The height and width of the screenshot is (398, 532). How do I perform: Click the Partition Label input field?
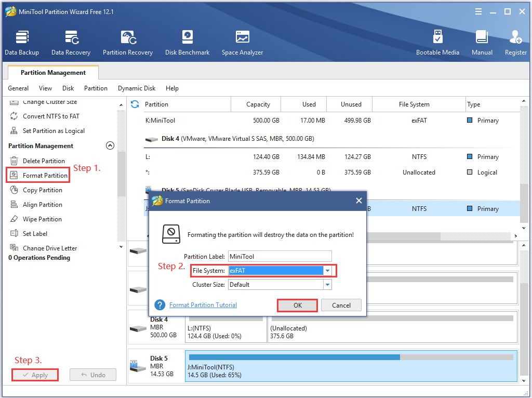280,256
